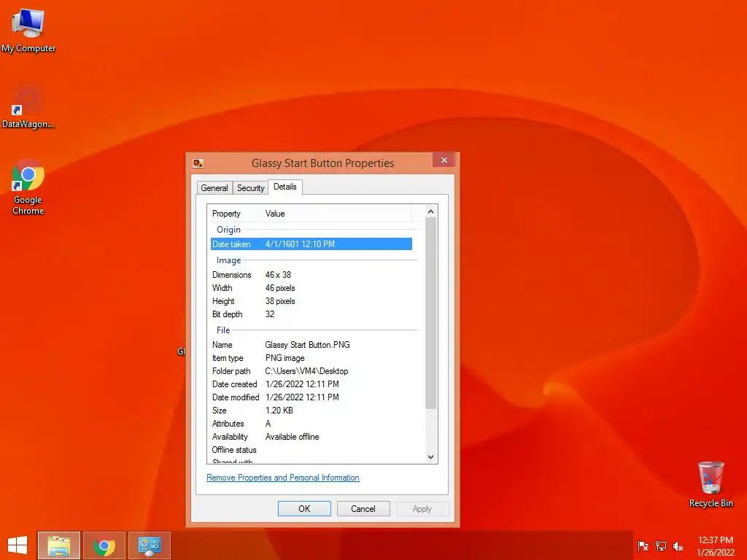
Task: Open My Computer desktop icon
Action: coord(28,31)
